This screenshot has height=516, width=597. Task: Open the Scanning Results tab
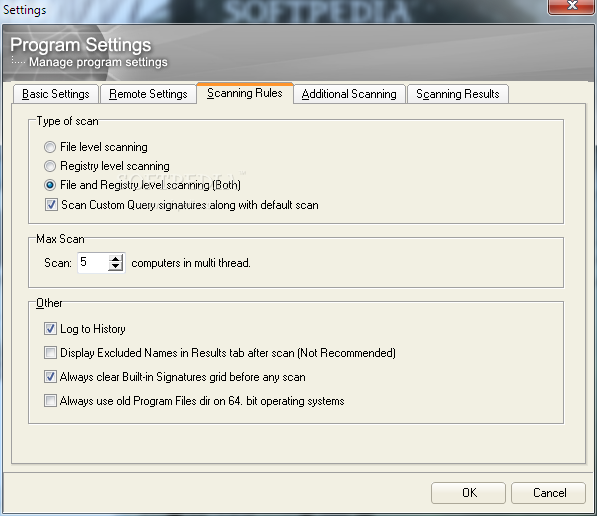(x=458, y=94)
